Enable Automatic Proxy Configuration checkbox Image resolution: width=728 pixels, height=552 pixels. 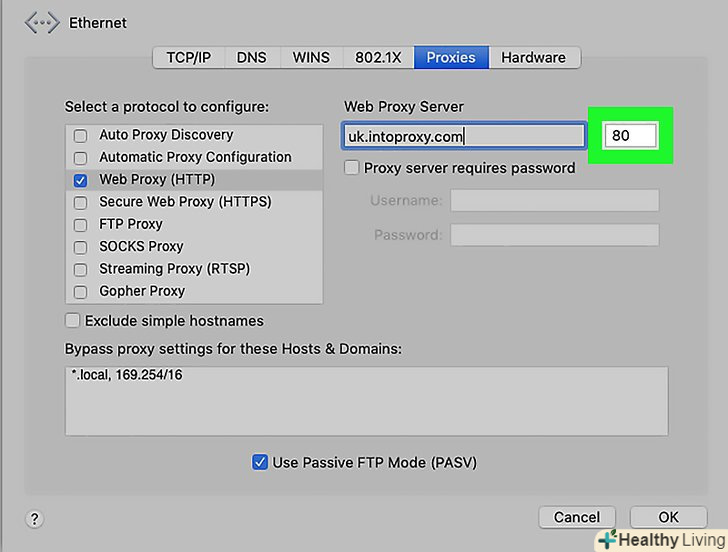click(x=80, y=158)
